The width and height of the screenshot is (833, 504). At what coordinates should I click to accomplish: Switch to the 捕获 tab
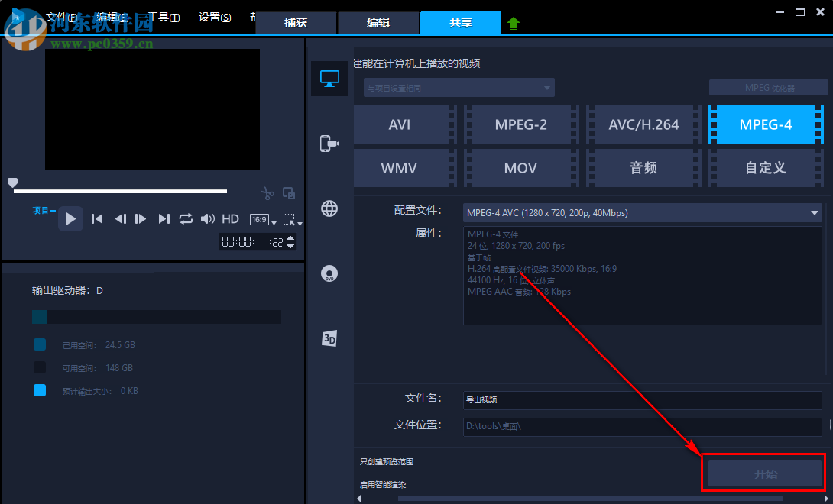tap(296, 23)
